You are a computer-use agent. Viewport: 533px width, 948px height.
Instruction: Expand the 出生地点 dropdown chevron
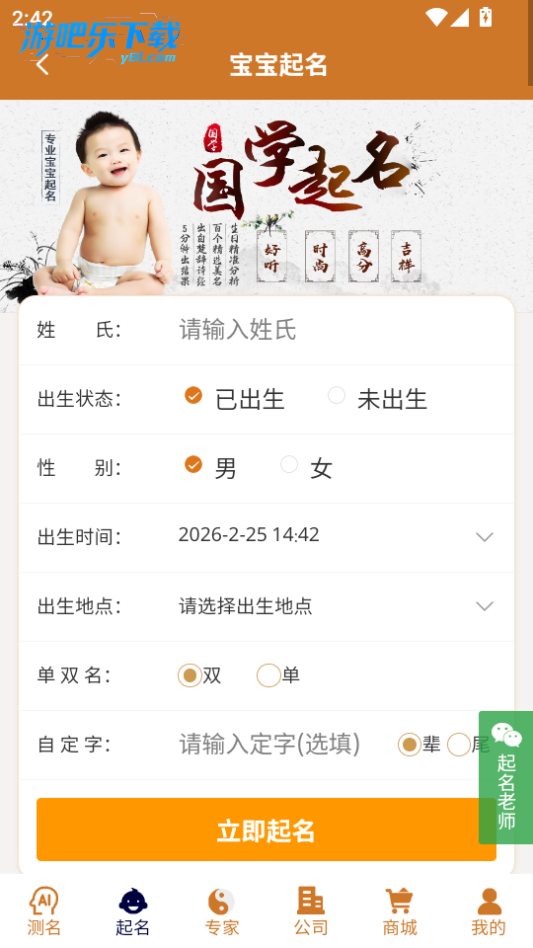[x=485, y=606]
